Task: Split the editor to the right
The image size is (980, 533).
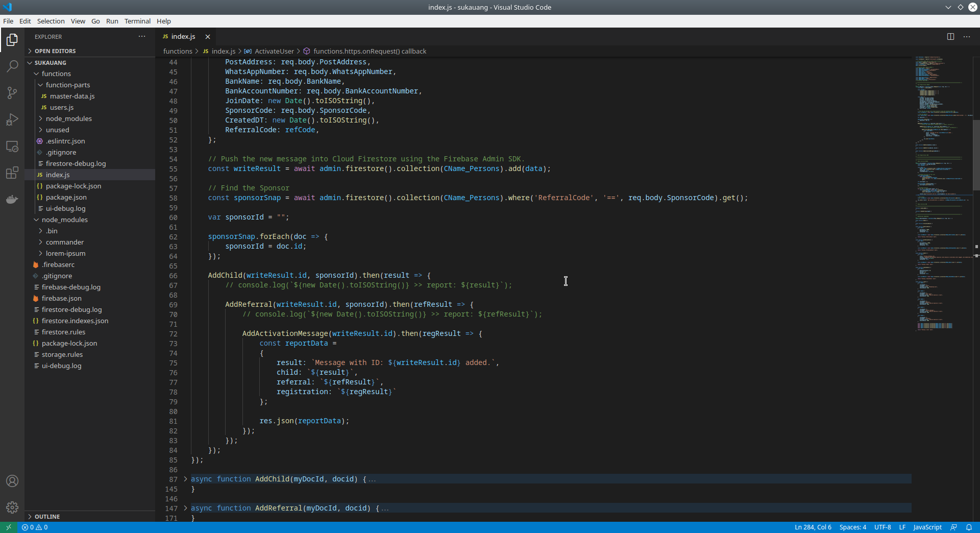Action: click(950, 37)
